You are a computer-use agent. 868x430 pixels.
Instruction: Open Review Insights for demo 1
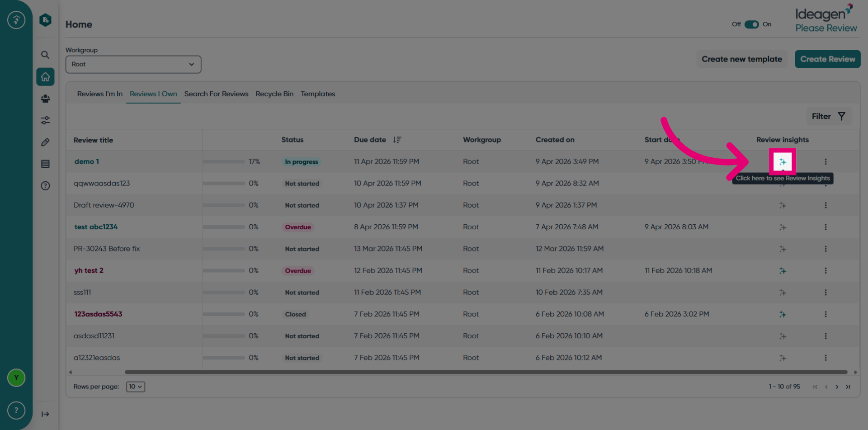[x=783, y=162]
